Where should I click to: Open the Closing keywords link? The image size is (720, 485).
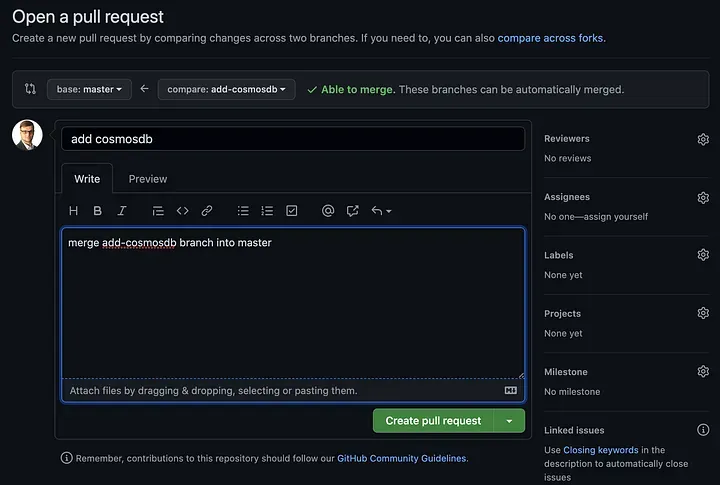pos(601,450)
